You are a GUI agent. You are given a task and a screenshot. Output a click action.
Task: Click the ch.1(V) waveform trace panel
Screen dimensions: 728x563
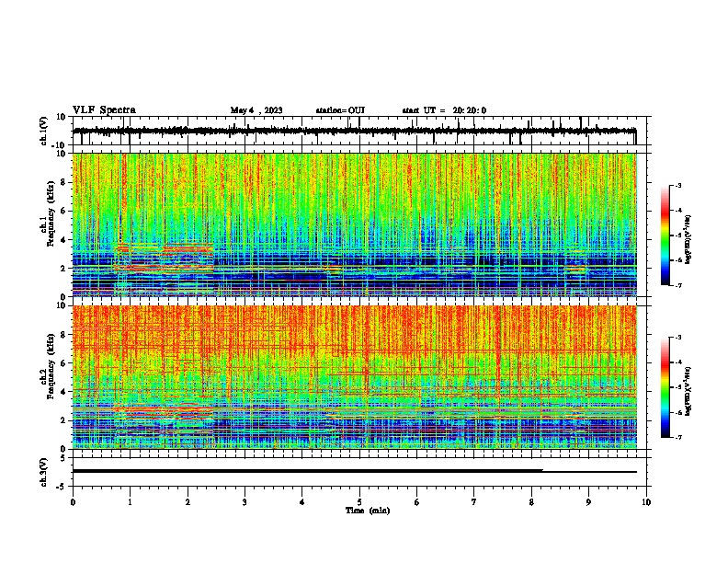point(359,131)
